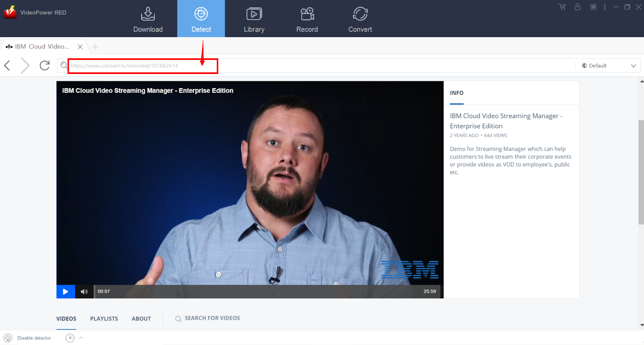Click the page vertical scrollbar thumb
The height and width of the screenshot is (345, 644).
(641, 172)
